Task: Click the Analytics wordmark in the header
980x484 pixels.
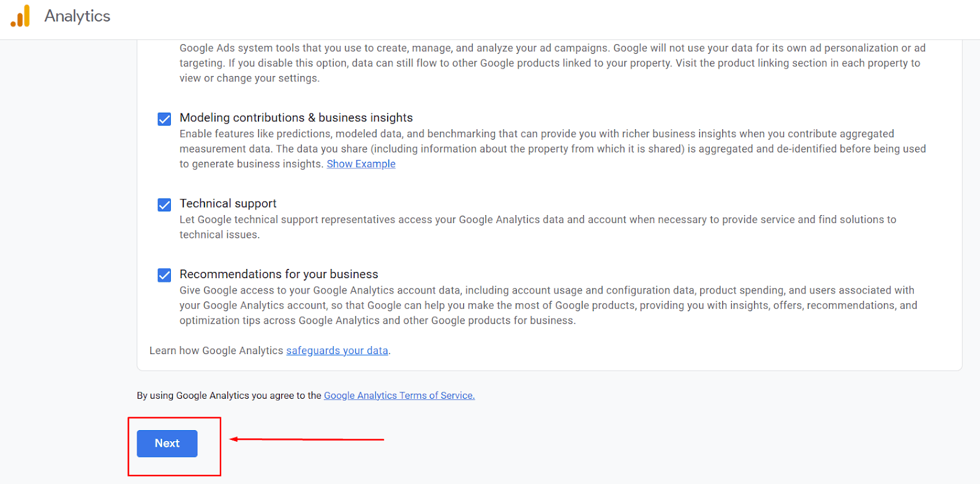Action: point(76,17)
